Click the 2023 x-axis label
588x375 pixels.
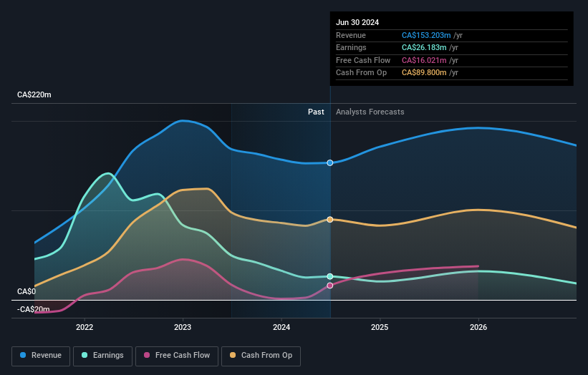(183, 328)
